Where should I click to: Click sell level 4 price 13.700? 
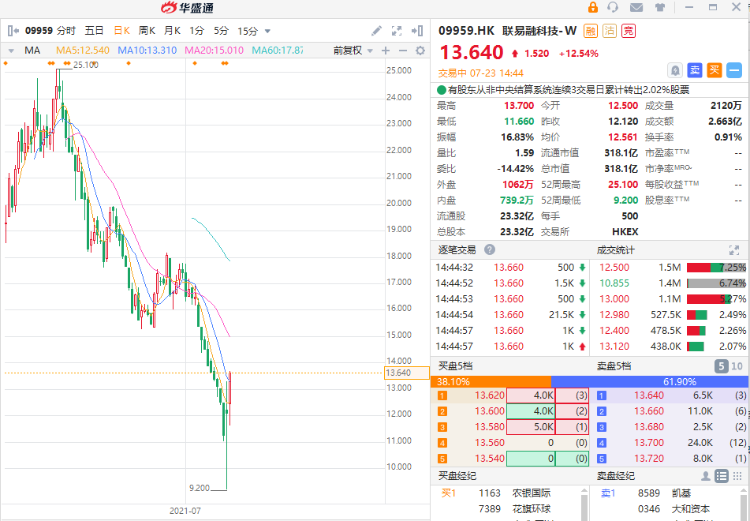tap(649, 443)
